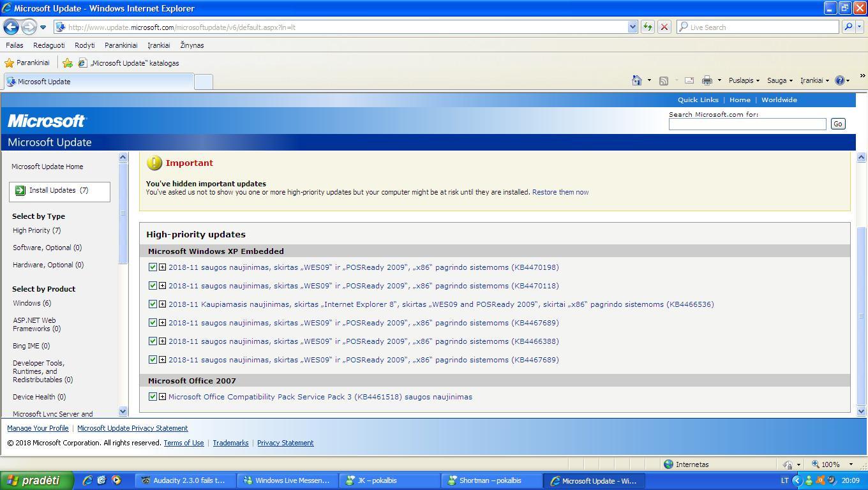Screen dimensions: 868x490
Task: Uncheck update KB4470198 checkbox
Action: pyautogui.click(x=153, y=267)
